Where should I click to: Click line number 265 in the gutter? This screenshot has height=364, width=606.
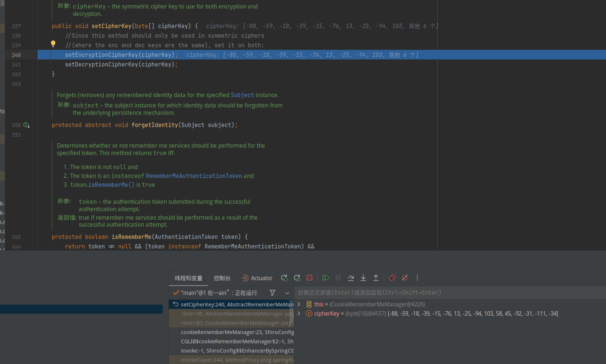pos(16,237)
